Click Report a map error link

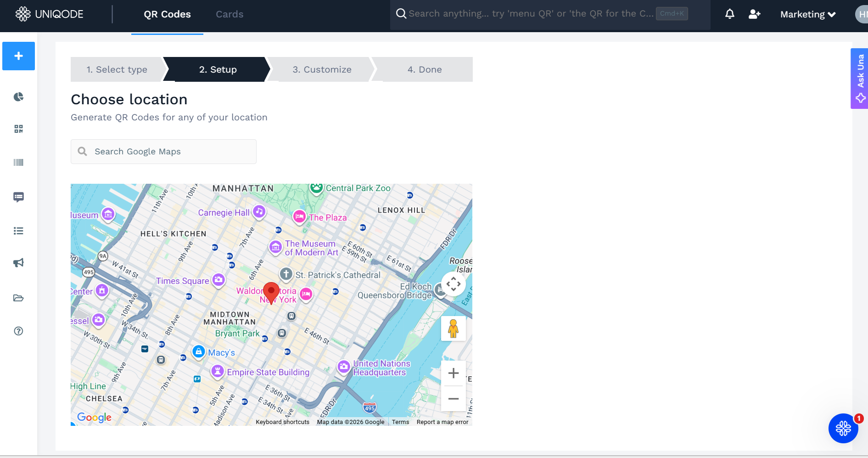click(x=442, y=422)
